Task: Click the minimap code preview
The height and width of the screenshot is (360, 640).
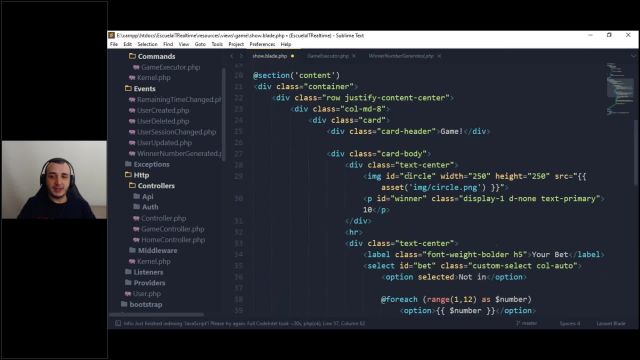Action: 619,88
